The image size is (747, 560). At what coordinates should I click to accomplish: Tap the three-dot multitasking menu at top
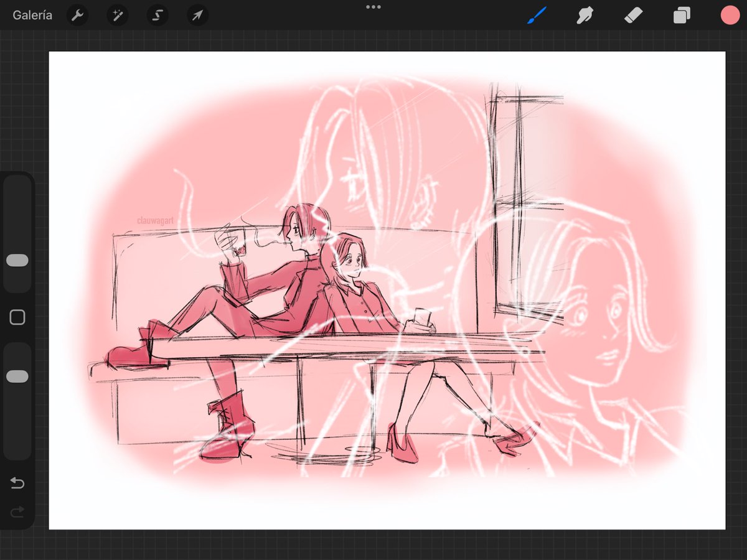coord(374,7)
